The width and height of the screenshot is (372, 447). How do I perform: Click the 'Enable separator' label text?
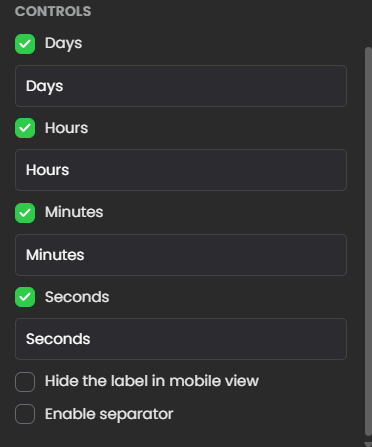tap(109, 414)
